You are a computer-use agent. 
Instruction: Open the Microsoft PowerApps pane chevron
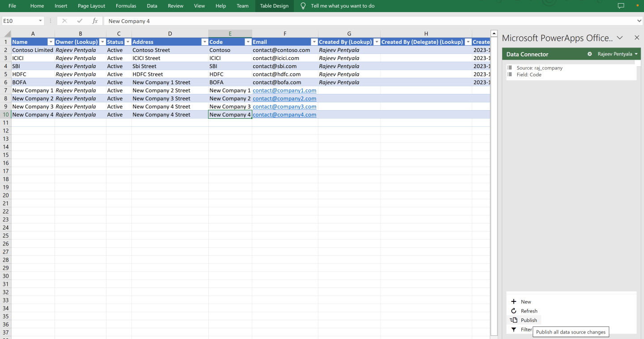tap(620, 38)
